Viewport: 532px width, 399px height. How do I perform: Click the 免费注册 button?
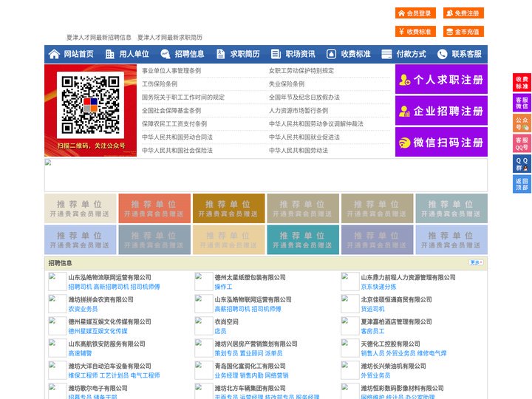pos(463,13)
